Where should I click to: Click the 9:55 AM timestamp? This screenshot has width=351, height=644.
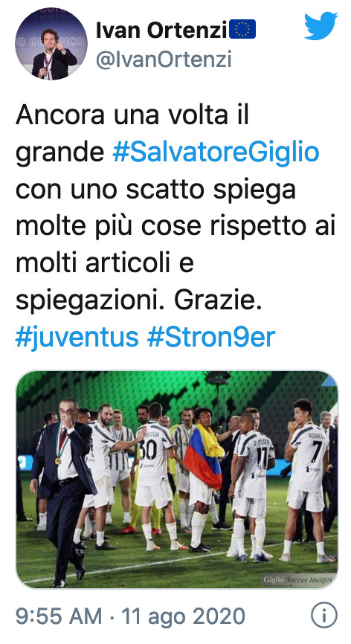(x=59, y=616)
